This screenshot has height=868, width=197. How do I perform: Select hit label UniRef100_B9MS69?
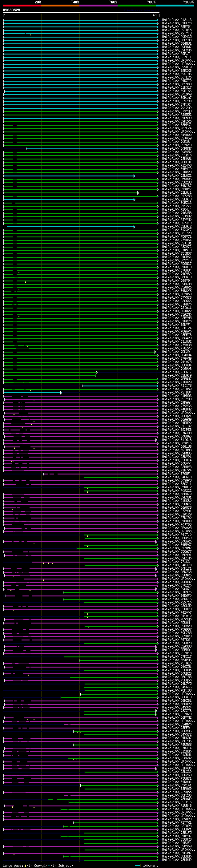click(177, 846)
